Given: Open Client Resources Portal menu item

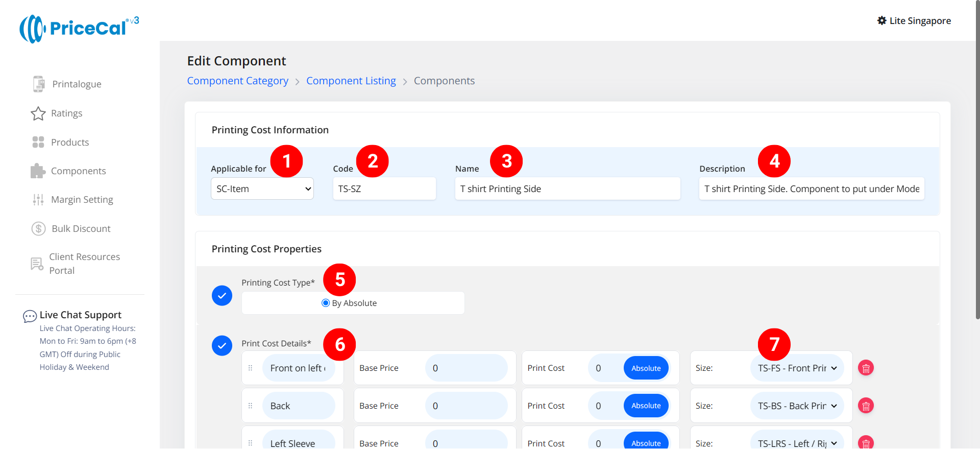Looking at the screenshot, I should [x=84, y=264].
